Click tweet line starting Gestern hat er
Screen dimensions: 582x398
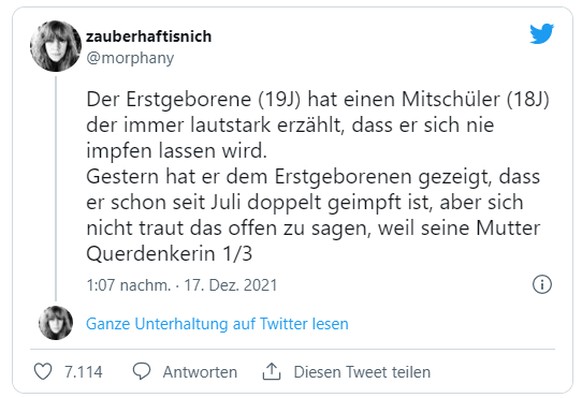point(313,177)
